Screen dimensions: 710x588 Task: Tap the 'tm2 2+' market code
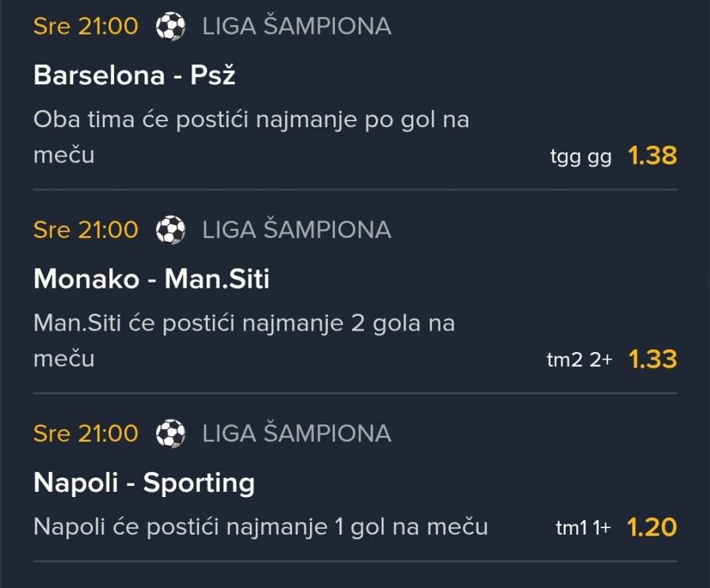[x=579, y=361]
